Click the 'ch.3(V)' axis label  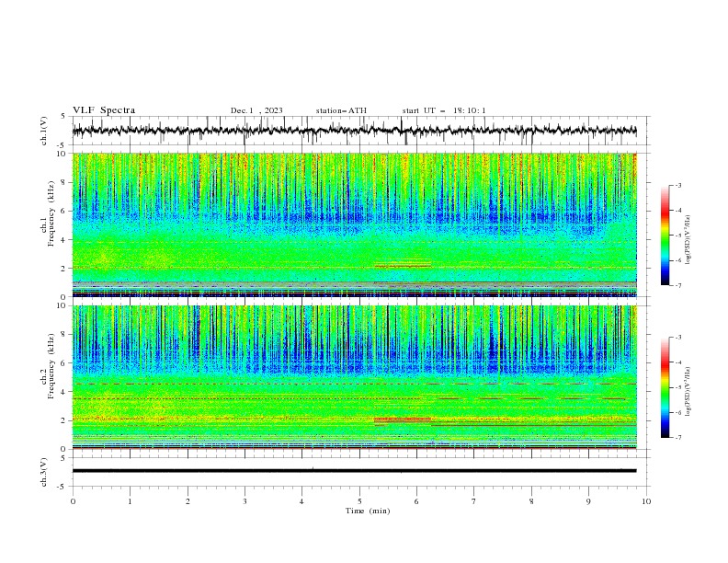coord(44,472)
